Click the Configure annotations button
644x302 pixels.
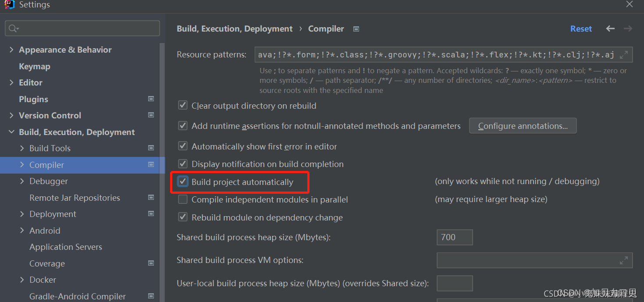tap(523, 126)
